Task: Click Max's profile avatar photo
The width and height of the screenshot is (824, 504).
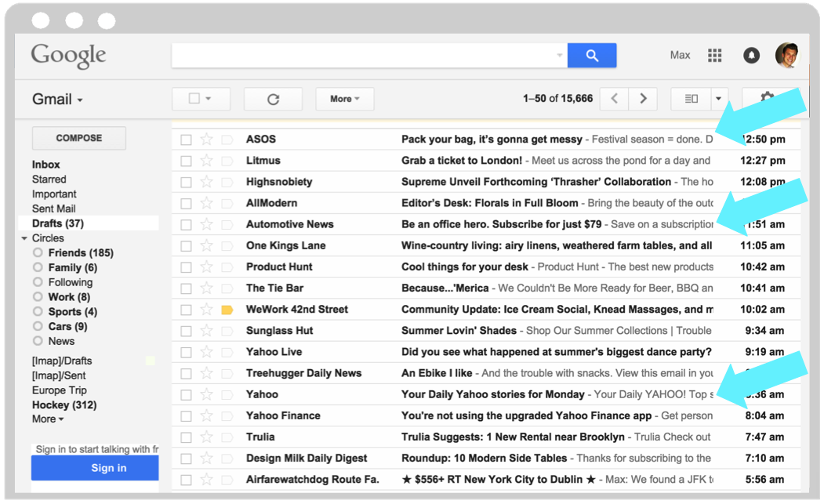Action: (786, 55)
